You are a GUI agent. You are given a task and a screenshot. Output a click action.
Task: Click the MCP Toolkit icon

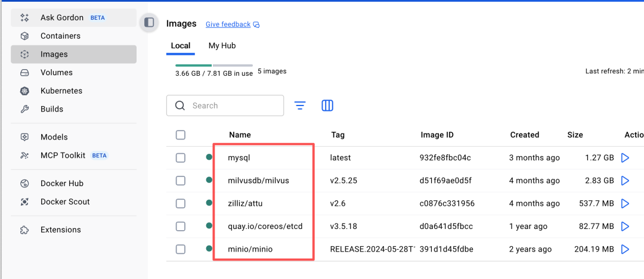24,156
